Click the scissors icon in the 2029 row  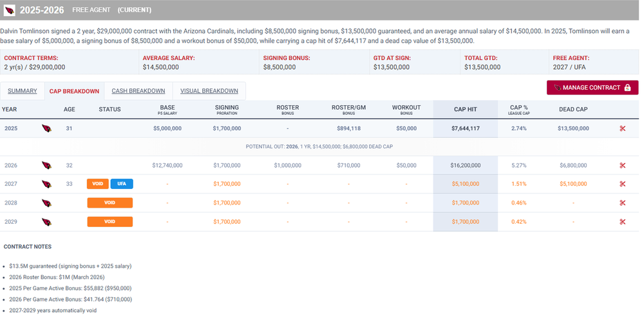click(622, 222)
